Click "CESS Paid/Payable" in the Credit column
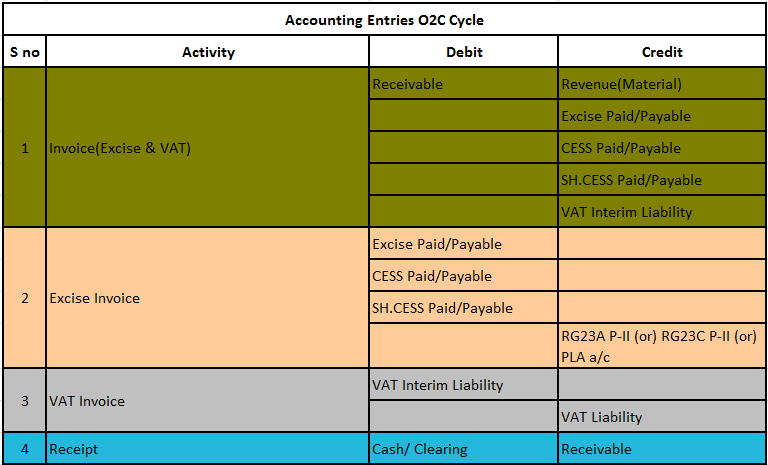This screenshot has height=465, width=768. click(662, 147)
